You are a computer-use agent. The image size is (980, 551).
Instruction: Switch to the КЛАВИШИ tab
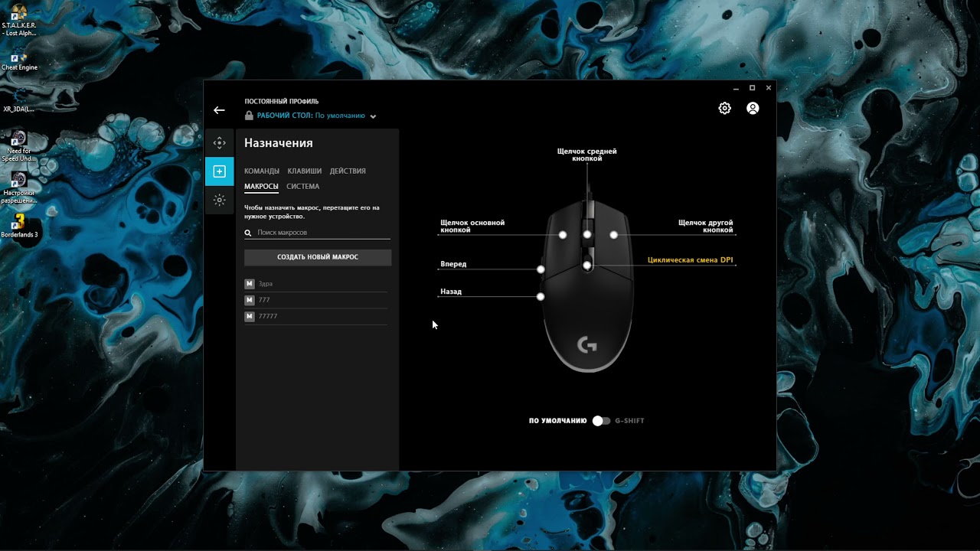(x=305, y=171)
